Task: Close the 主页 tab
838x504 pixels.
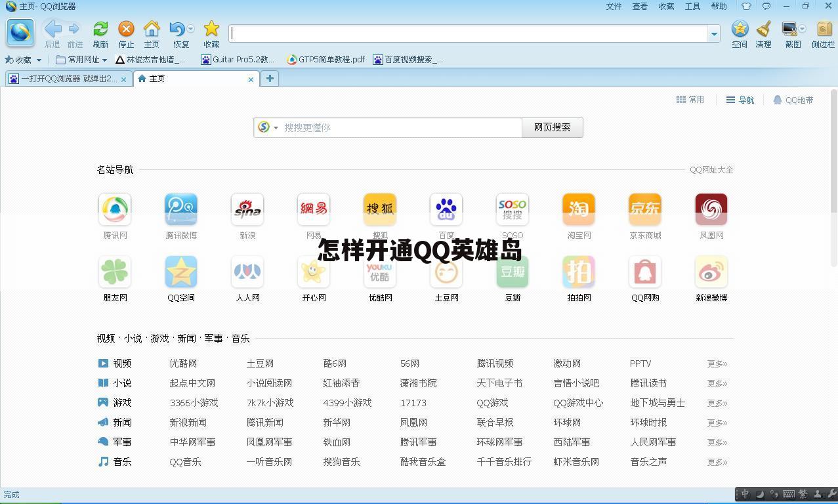Action: (x=251, y=79)
